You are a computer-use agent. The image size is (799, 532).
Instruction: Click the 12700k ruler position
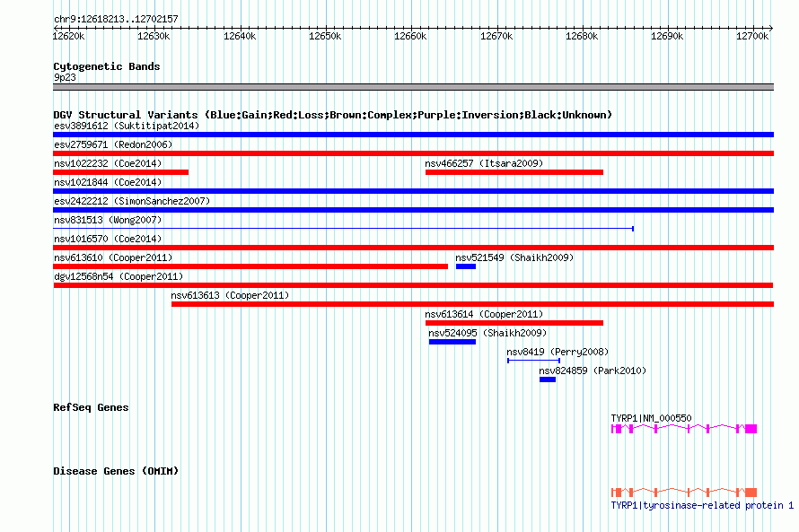(x=752, y=36)
